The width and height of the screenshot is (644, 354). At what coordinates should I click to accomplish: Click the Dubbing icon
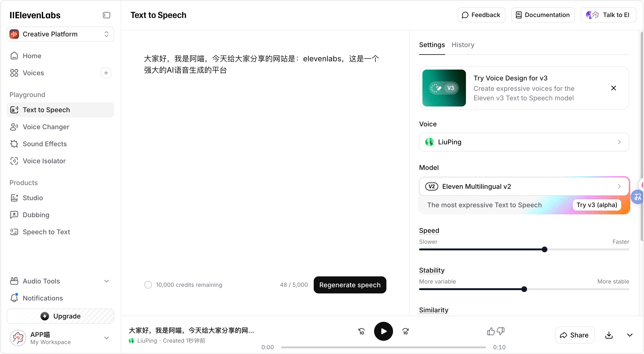click(14, 215)
